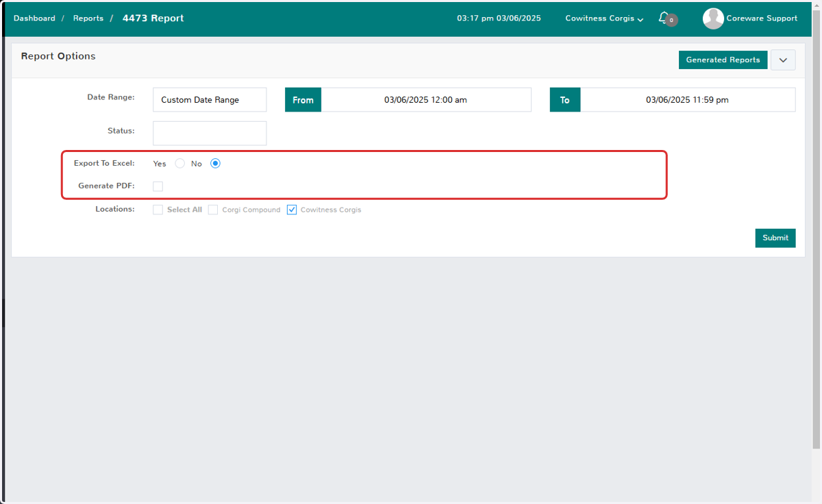Go to Reports breadcrumb
The image size is (822, 504).
(88, 18)
